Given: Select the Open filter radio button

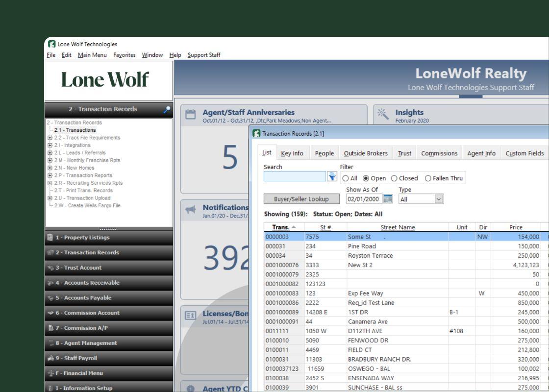Looking at the screenshot, I should pos(366,178).
